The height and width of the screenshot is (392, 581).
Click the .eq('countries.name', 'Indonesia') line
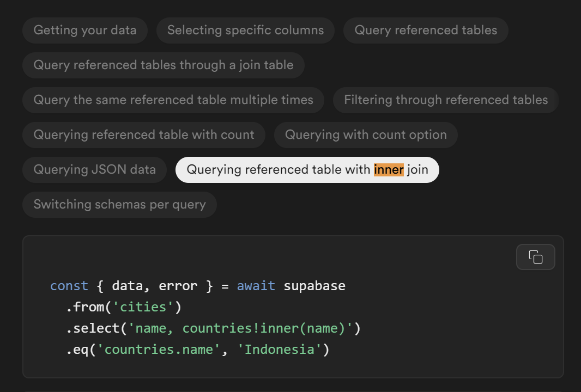coord(197,350)
